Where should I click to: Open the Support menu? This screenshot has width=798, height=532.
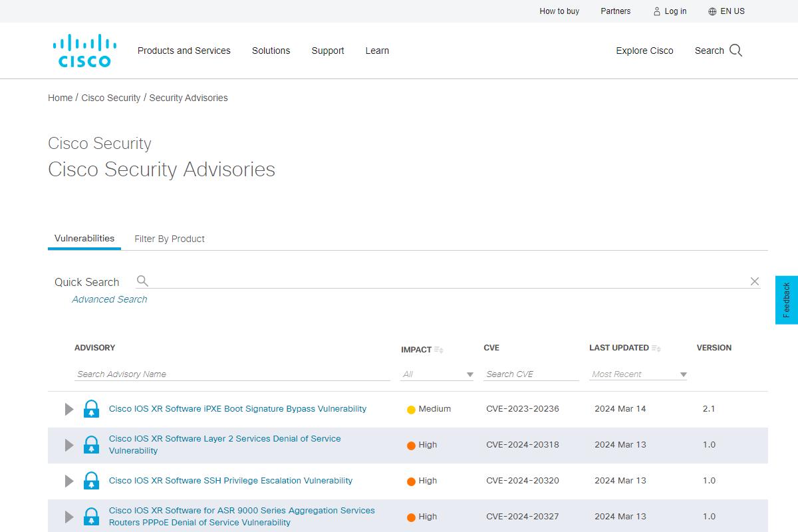(328, 51)
